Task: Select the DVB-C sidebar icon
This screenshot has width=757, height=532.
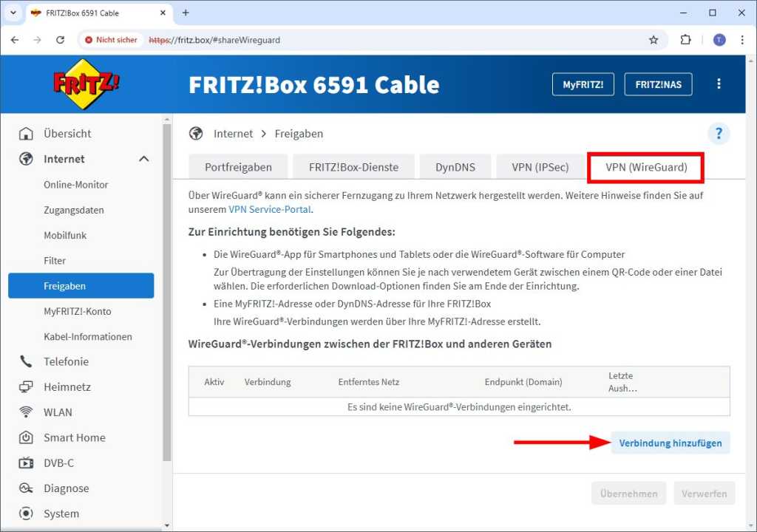Action: 27,463
